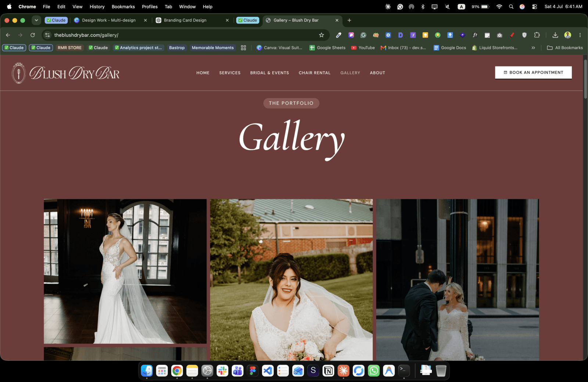Viewport: 588px width, 382px height.
Task: Close the Branding Card Design tab
Action: [x=227, y=20]
